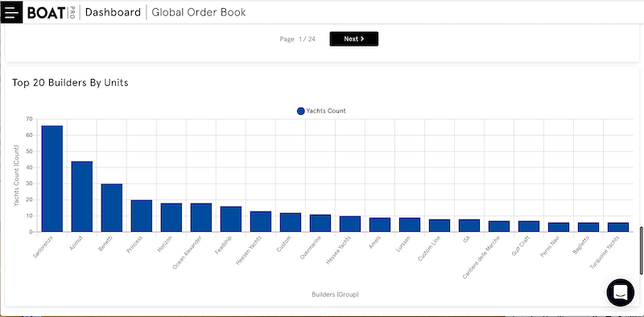This screenshot has width=644, height=317.
Task: Select the Benetti bar in chart
Action: (x=112, y=208)
